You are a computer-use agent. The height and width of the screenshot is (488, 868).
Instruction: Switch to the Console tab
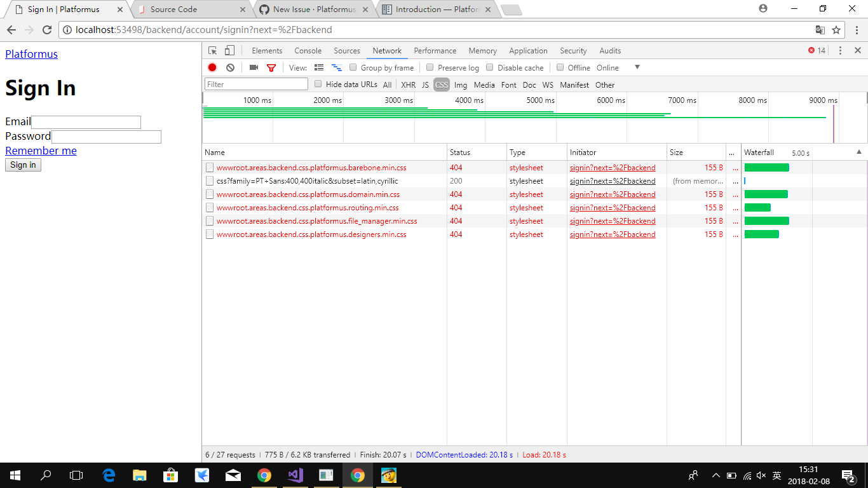coord(308,51)
